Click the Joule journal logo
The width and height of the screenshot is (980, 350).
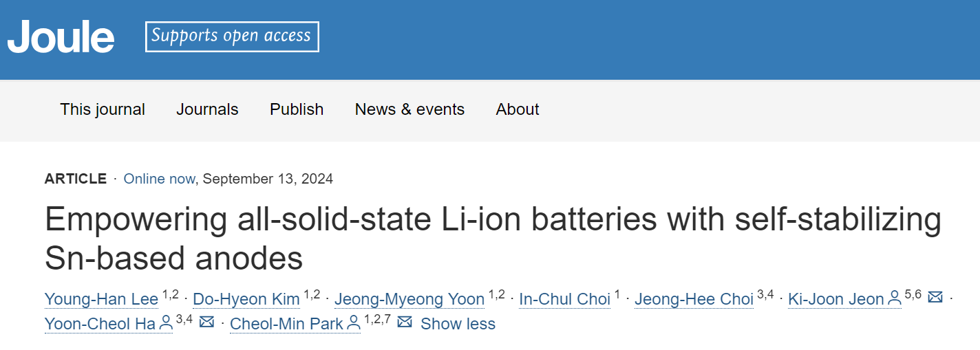point(61,36)
